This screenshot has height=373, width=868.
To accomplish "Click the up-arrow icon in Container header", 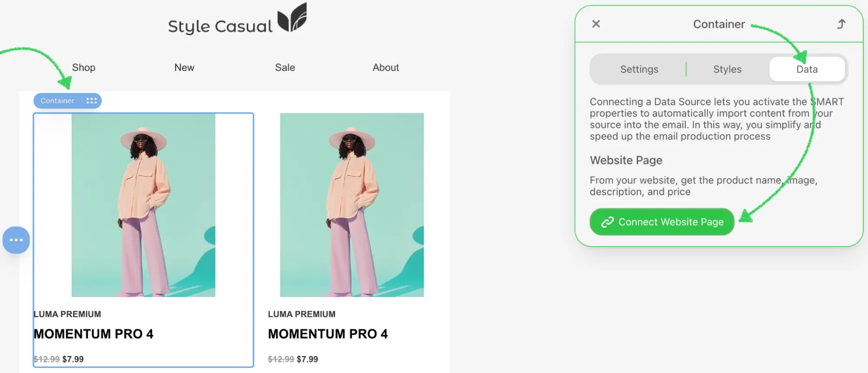I will click(x=841, y=24).
